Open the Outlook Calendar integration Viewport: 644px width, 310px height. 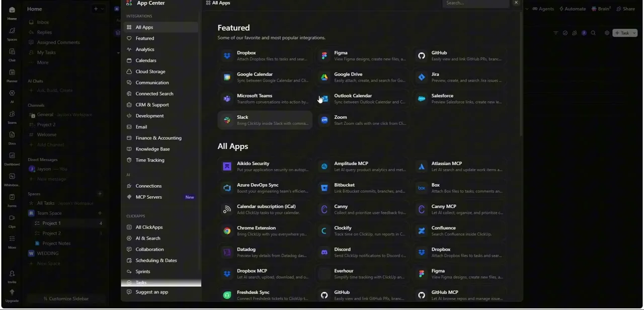(362, 99)
